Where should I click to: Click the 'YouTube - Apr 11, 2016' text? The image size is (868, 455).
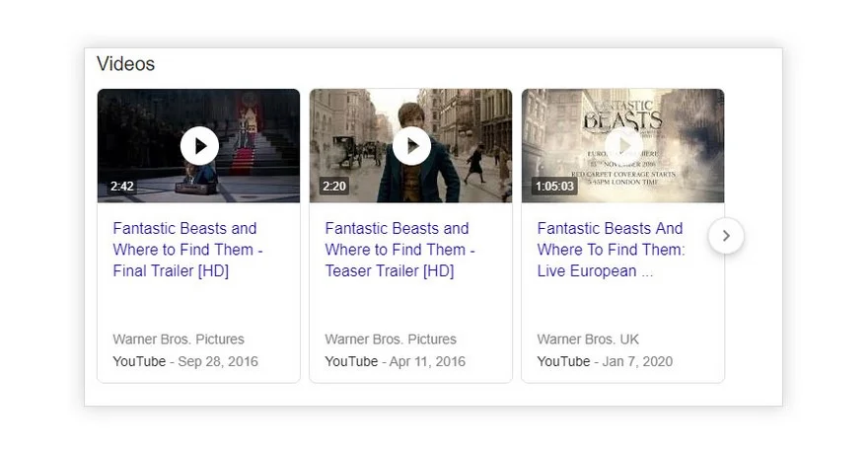397,361
